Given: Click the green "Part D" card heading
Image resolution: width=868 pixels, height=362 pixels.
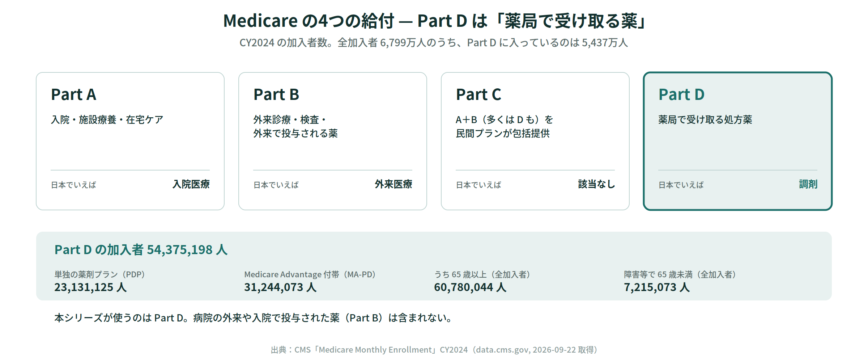Looking at the screenshot, I should pyautogui.click(x=682, y=94).
